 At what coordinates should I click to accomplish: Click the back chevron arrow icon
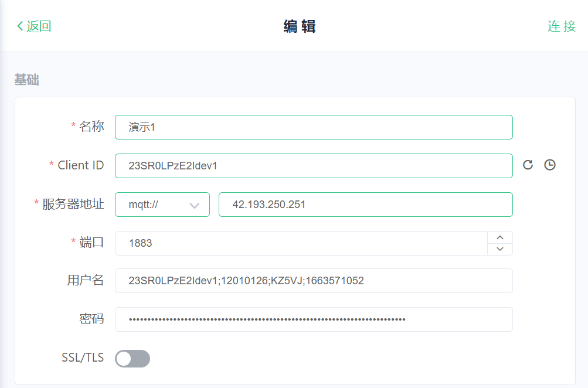click(x=20, y=26)
